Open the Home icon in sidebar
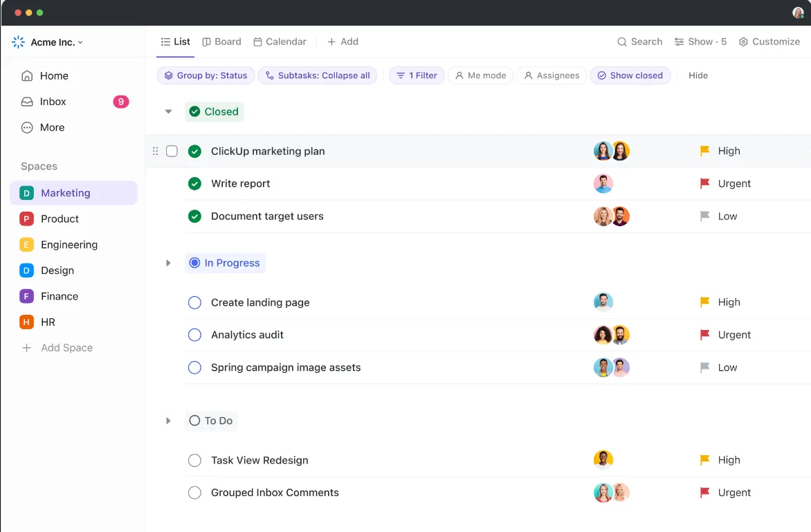The image size is (811, 532). [27, 76]
